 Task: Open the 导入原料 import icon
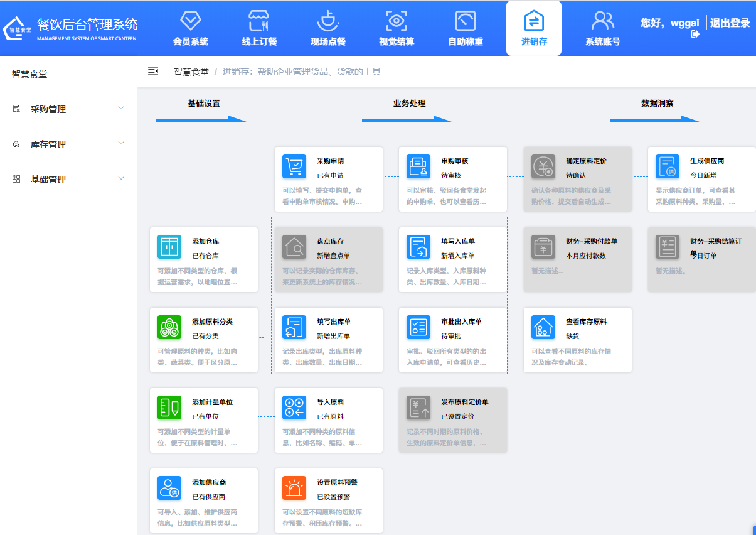point(294,407)
